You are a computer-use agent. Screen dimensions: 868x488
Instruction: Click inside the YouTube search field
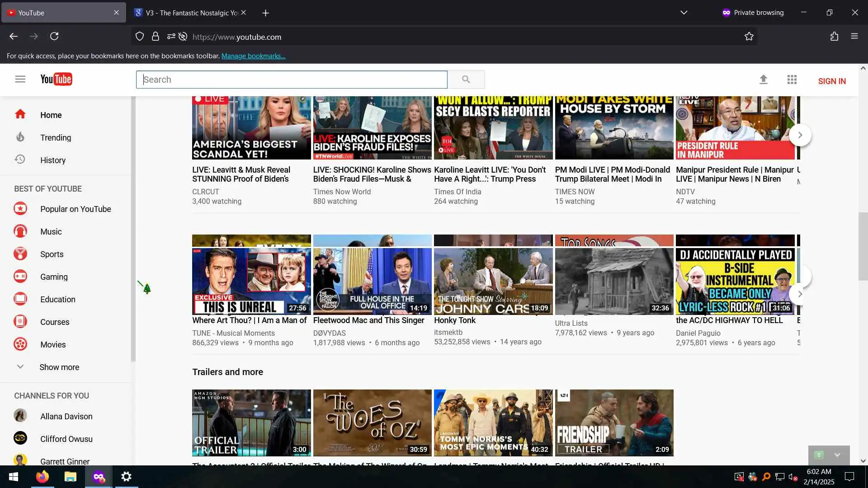tap(292, 80)
